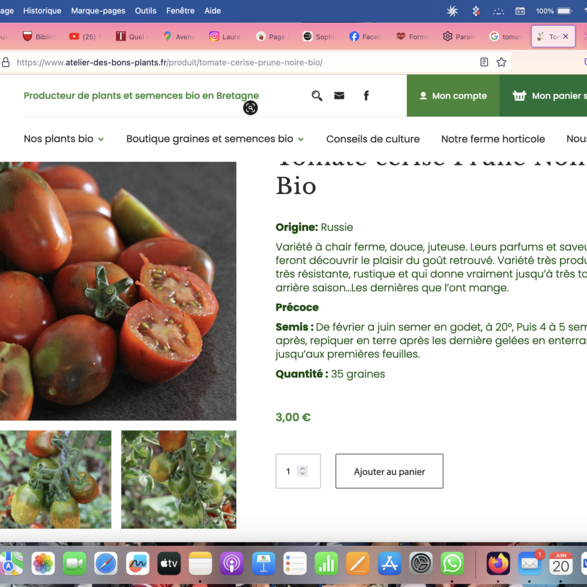This screenshot has width=587, height=587.
Task: Switch to the Instagram Laure tab
Action: click(x=225, y=37)
